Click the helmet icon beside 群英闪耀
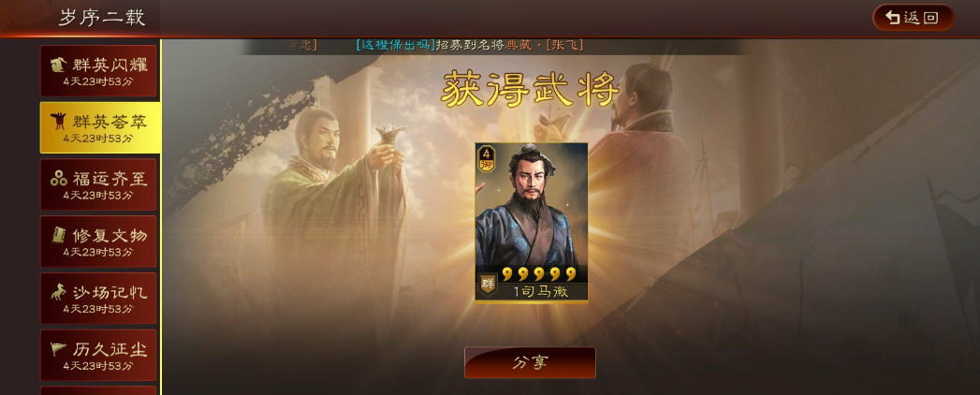980x395 pixels. click(x=59, y=65)
